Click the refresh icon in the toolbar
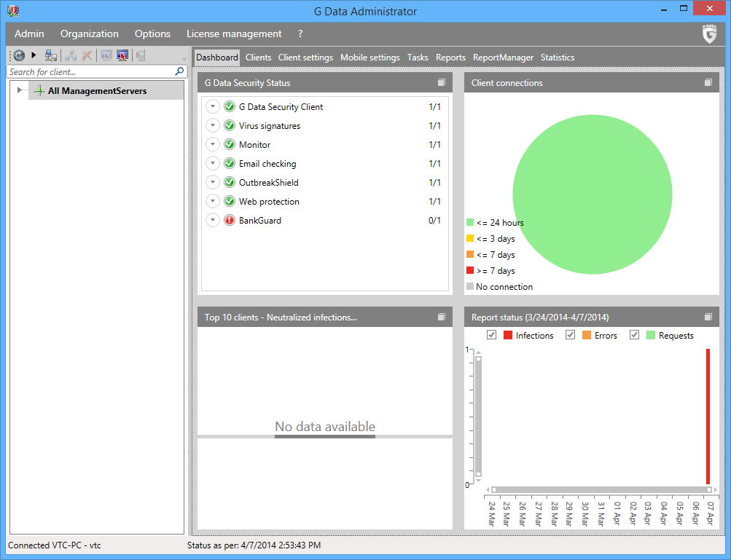Screen dimensions: 731x560 [x=19, y=55]
